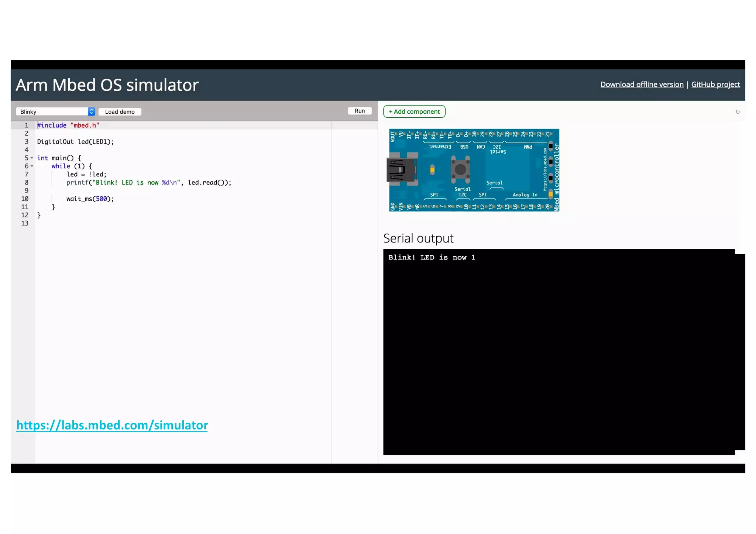Click the orange status LED beside USB port
Image resolution: width=756 pixels, height=534 pixels.
tap(432, 170)
